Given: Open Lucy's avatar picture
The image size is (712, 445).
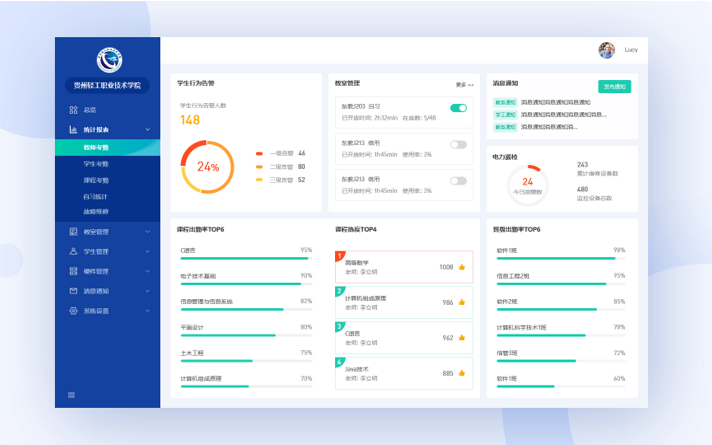Looking at the screenshot, I should pyautogui.click(x=607, y=50).
